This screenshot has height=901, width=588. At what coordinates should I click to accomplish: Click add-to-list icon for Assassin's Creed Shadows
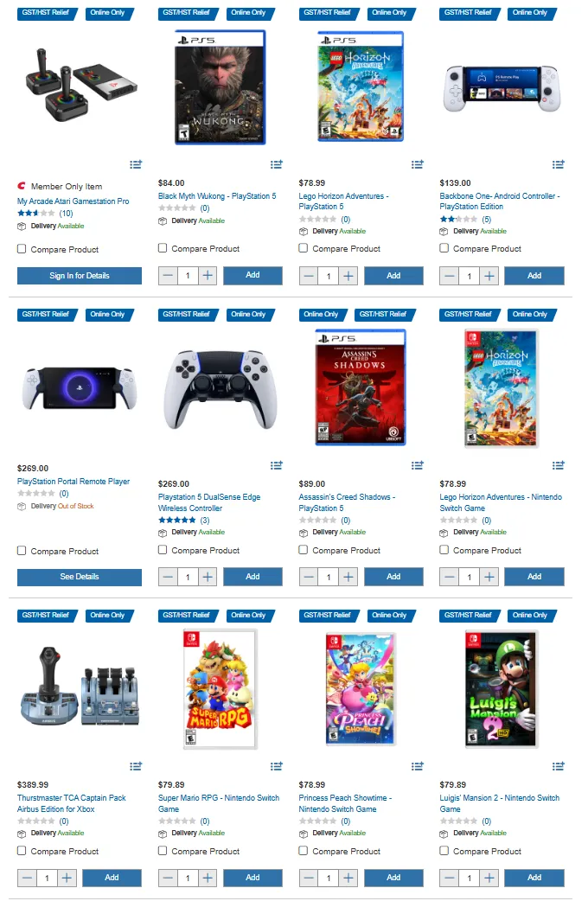(x=418, y=465)
